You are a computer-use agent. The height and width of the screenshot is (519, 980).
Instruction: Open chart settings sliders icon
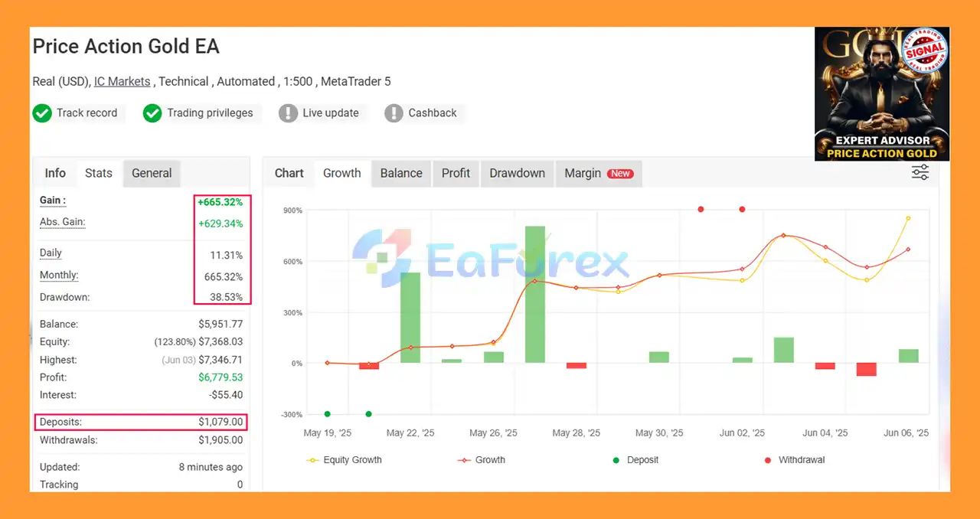920,172
